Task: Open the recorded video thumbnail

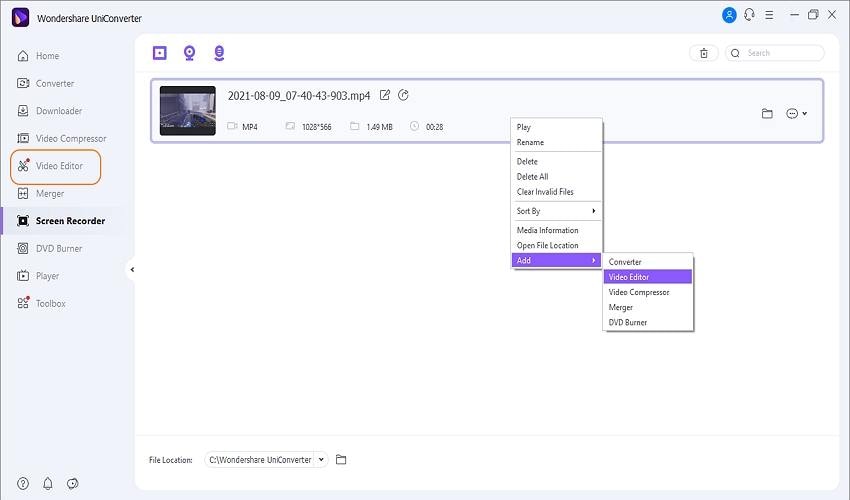Action: 188,111
